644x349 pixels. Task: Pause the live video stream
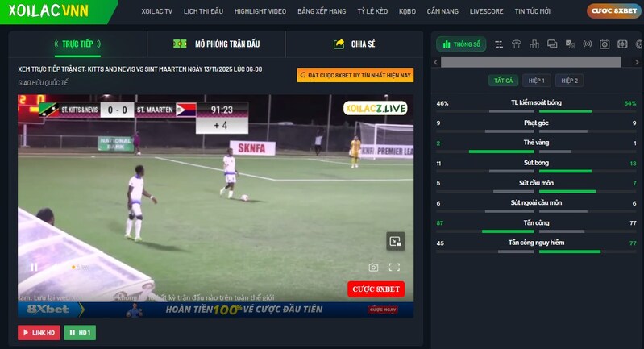click(x=34, y=268)
